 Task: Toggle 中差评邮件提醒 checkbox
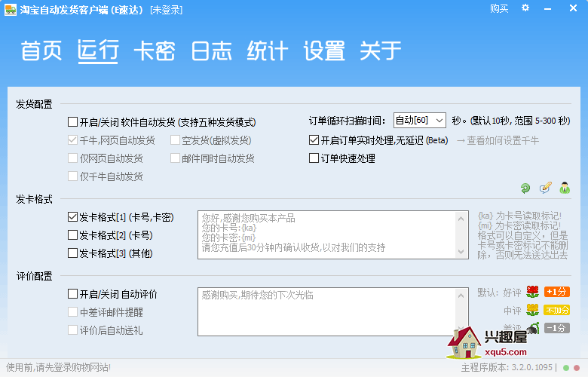(x=73, y=311)
